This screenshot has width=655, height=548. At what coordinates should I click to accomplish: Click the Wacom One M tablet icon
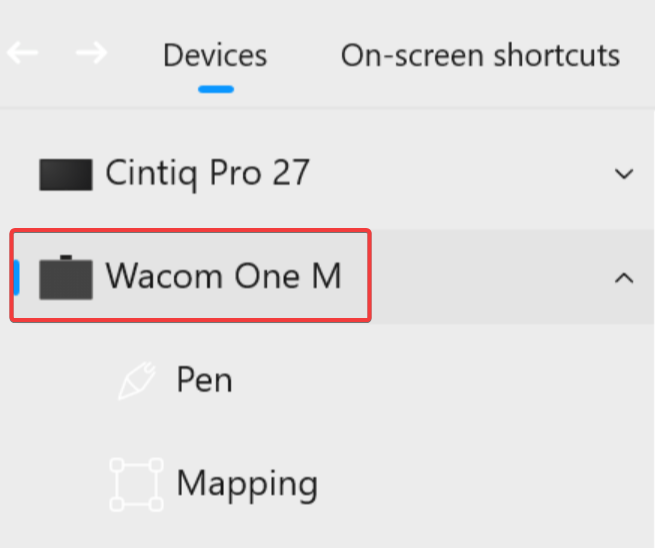click(65, 277)
